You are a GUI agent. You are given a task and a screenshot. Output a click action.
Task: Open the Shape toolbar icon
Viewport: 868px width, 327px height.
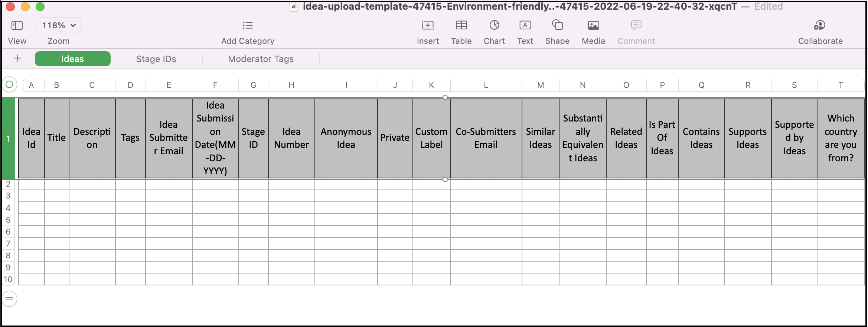557,25
